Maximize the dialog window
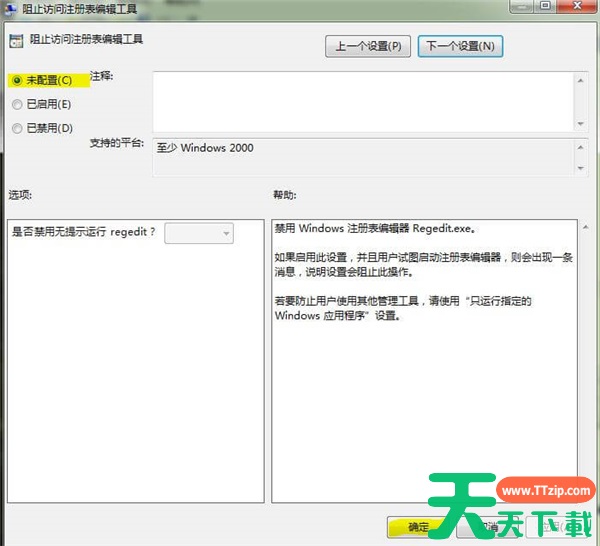 545,5
